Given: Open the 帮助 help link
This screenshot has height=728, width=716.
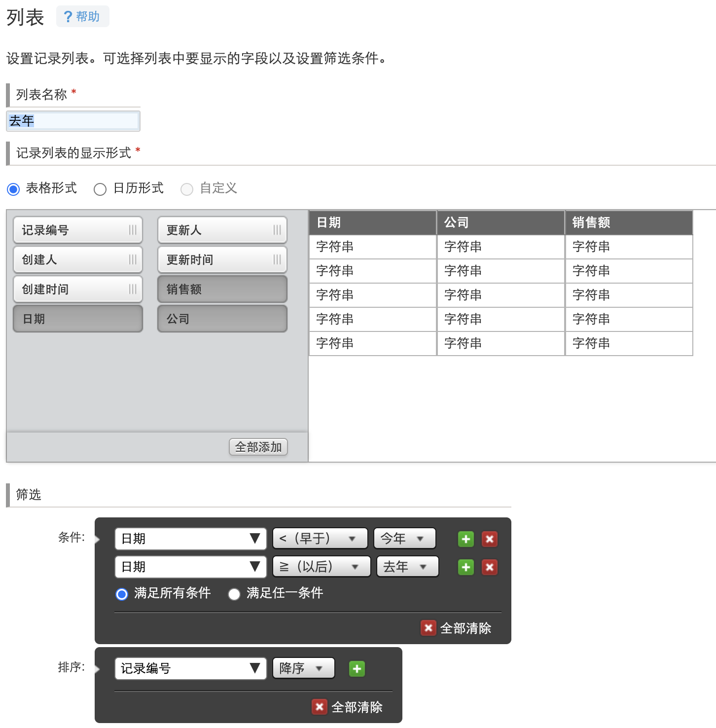Looking at the screenshot, I should point(82,17).
